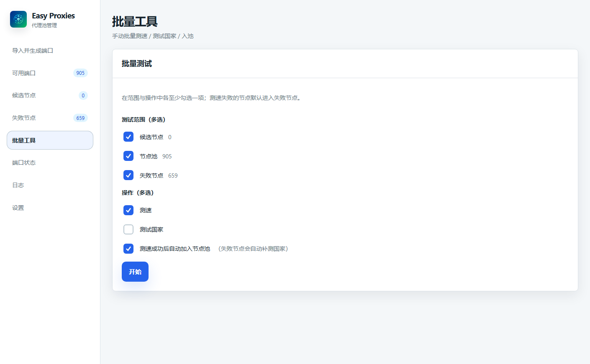Click the 659 badge next to 失败节点 in the sidebar
590x364 pixels.
(x=80, y=118)
